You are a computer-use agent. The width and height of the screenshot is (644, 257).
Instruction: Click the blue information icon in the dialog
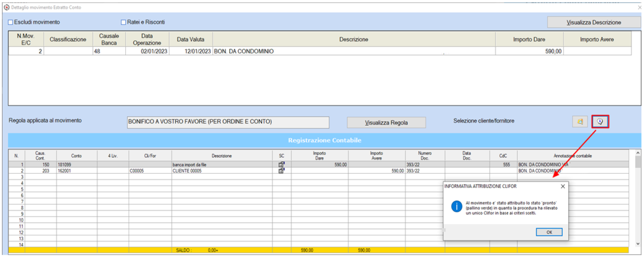(457, 207)
